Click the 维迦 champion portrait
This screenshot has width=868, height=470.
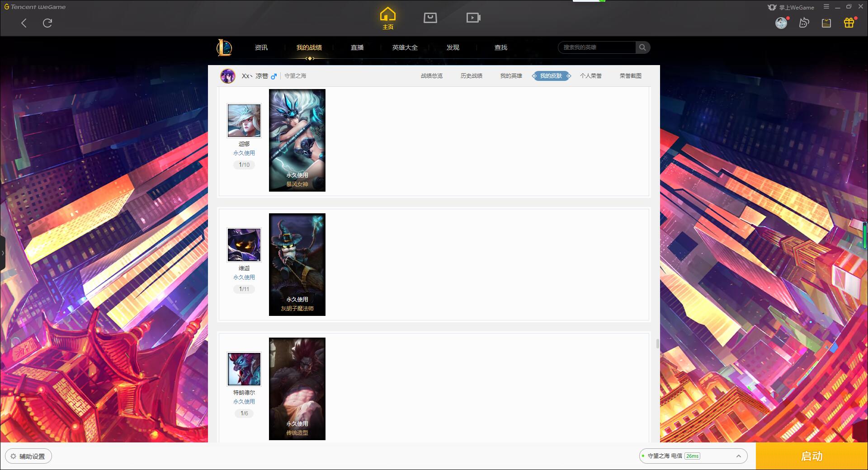coord(244,245)
